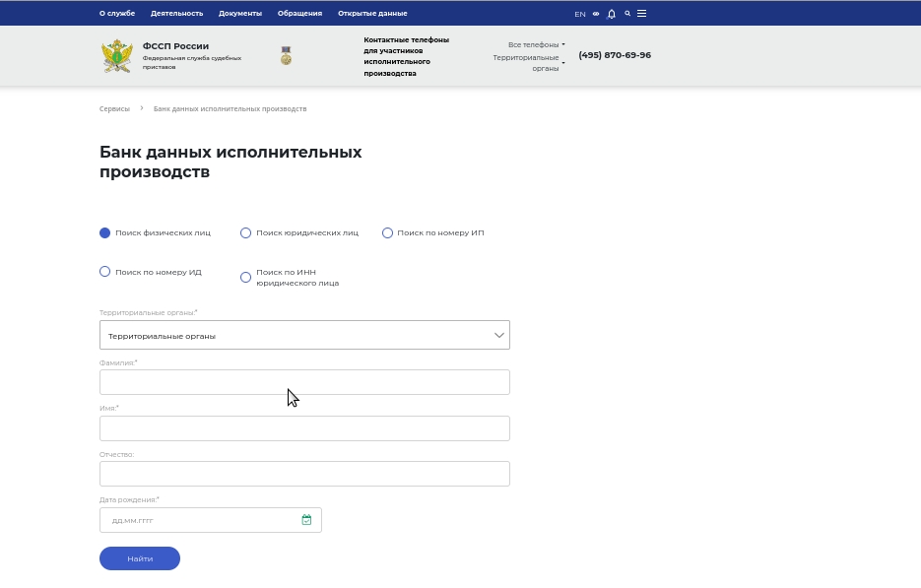Choose Поиск по номеру ИД radio
Viewport: 921px width, 588px height.
pyautogui.click(x=104, y=272)
